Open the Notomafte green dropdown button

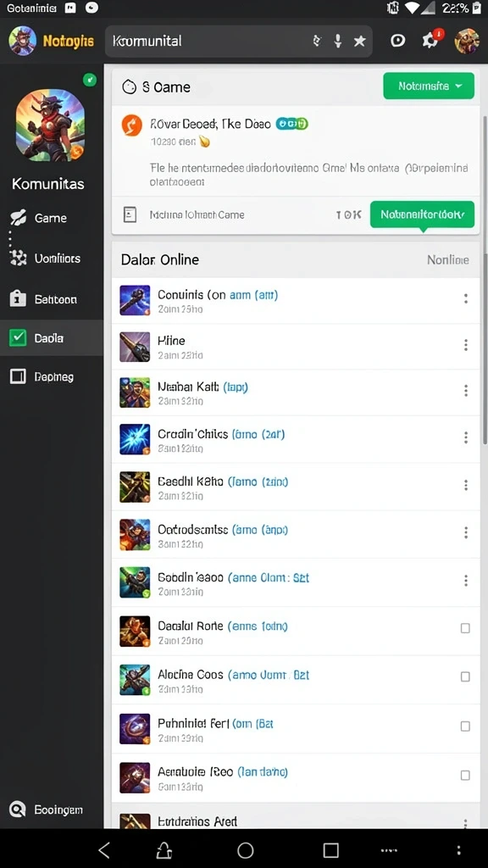tap(429, 86)
